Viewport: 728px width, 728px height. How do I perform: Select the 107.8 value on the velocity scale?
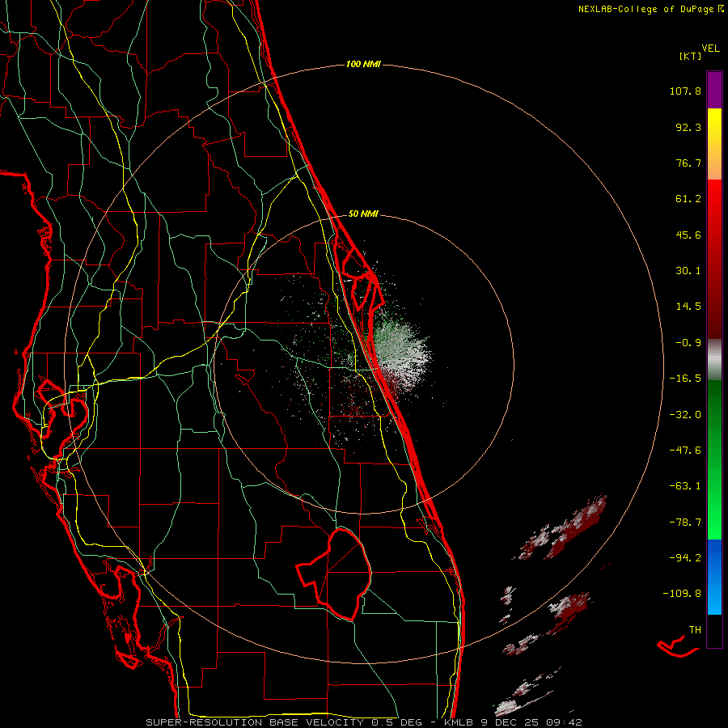(x=685, y=91)
